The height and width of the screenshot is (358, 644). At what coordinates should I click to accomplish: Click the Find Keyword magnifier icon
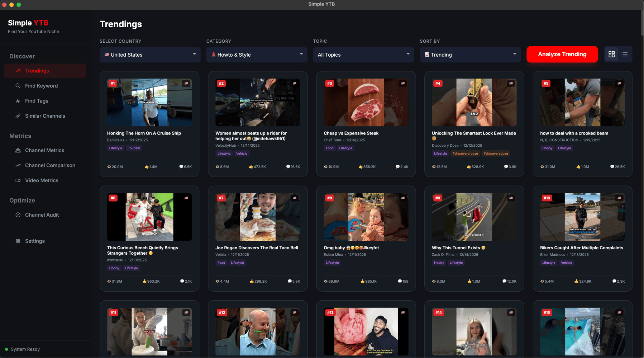tap(18, 86)
